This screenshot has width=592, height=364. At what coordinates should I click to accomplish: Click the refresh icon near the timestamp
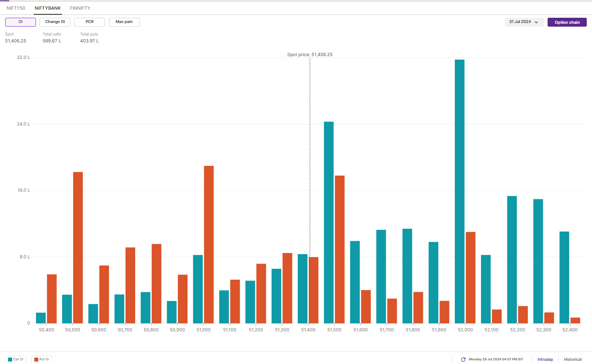pyautogui.click(x=463, y=359)
